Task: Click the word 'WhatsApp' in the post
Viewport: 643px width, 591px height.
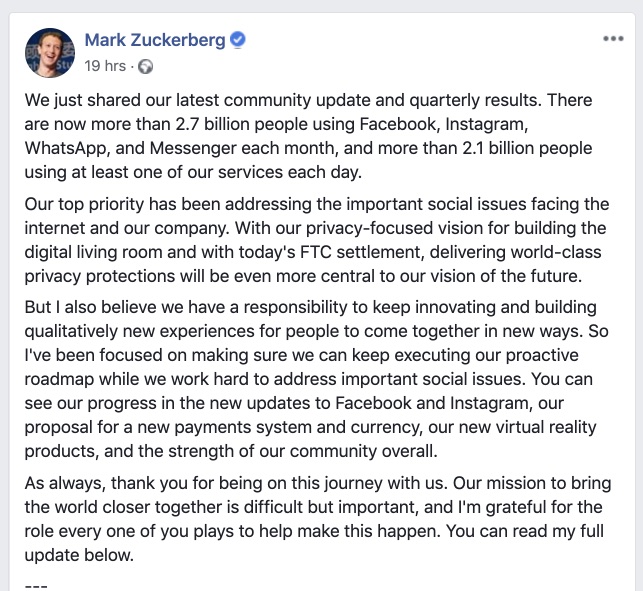Action: pos(67,148)
